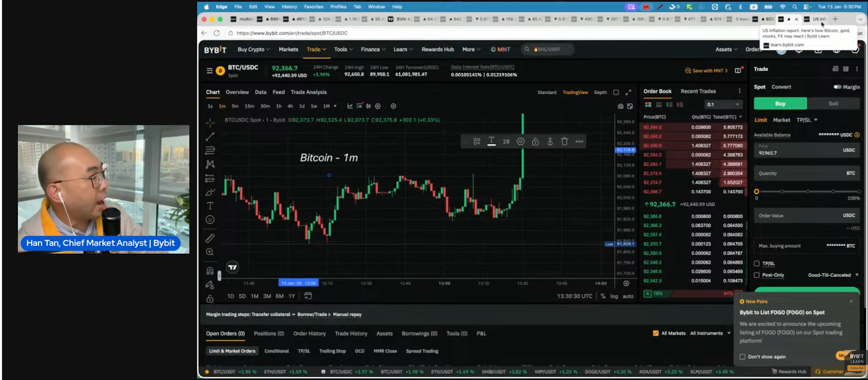Toggle the auto scale on the chart
Image resolution: width=868 pixels, height=380 pixels.
pyautogui.click(x=628, y=296)
